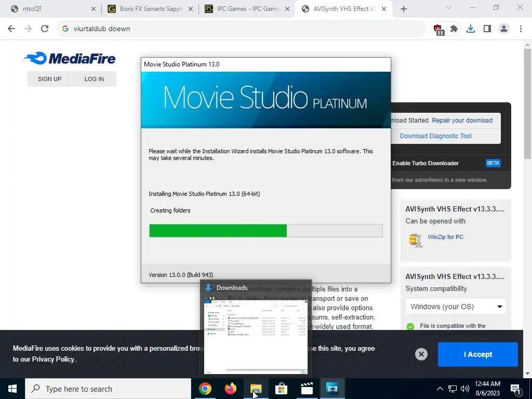This screenshot has width=532, height=399.
Task: Close the IPC Games tab
Action: [x=287, y=9]
